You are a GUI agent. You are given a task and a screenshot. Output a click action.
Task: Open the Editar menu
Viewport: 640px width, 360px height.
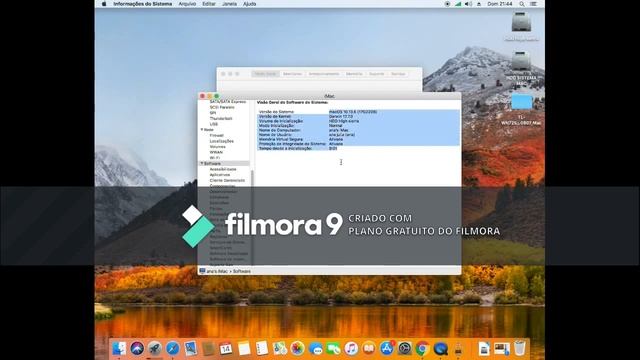click(209, 4)
